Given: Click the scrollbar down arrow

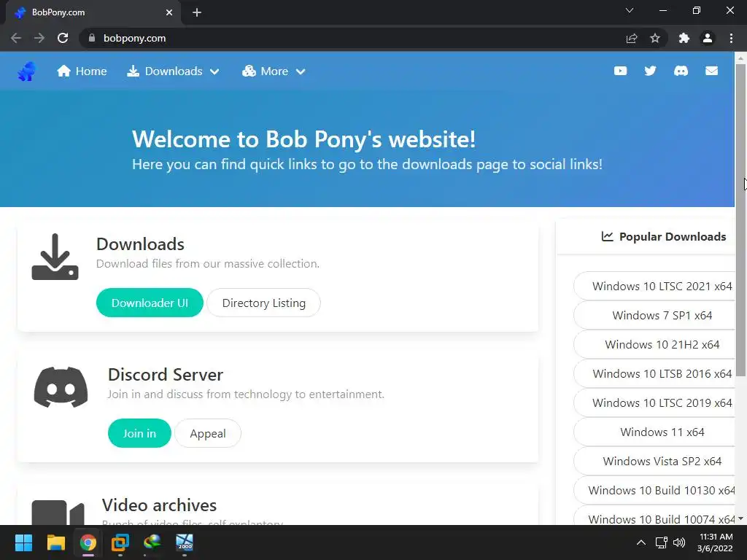Looking at the screenshot, I should [x=741, y=519].
